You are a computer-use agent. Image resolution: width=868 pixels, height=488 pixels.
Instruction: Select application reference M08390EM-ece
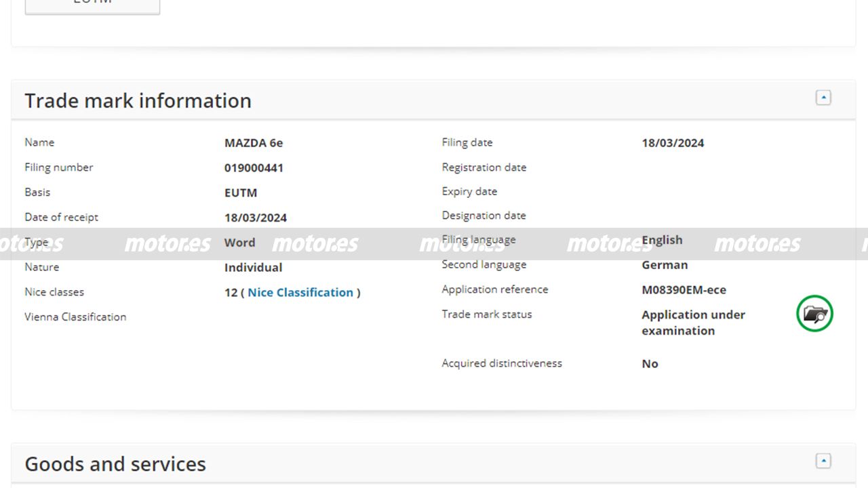pos(684,290)
